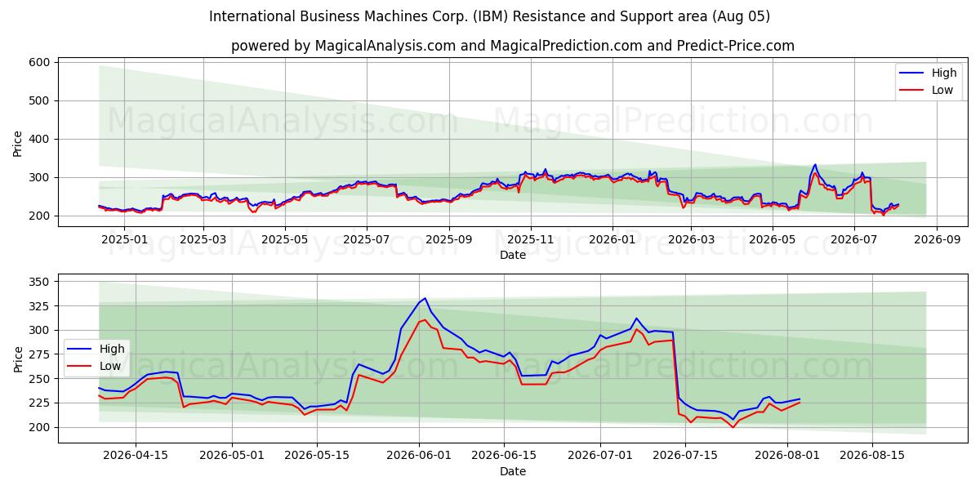Click the '2026-05' x-axis label on the top chart
Viewport: 980px width, 490px height.
click(773, 239)
